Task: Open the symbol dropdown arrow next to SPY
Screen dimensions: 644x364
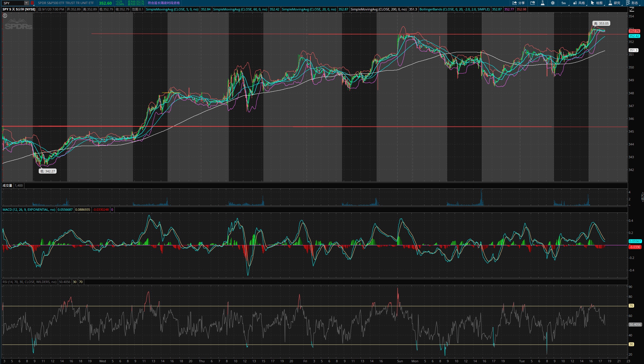Action: [26, 3]
